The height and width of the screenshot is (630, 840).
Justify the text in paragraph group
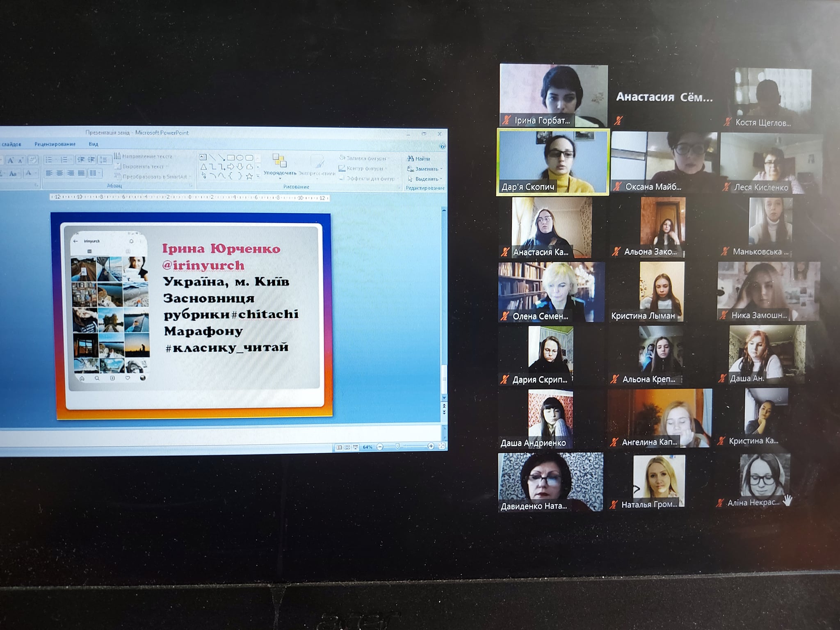point(81,173)
